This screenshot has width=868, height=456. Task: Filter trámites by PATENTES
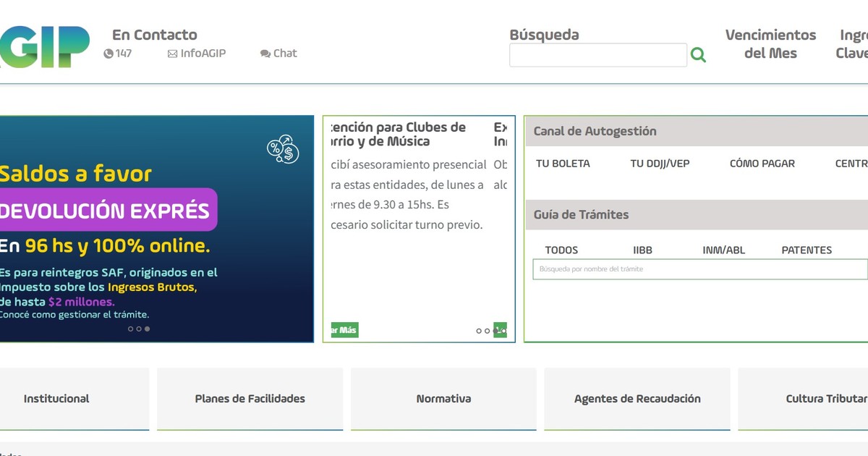(x=807, y=250)
